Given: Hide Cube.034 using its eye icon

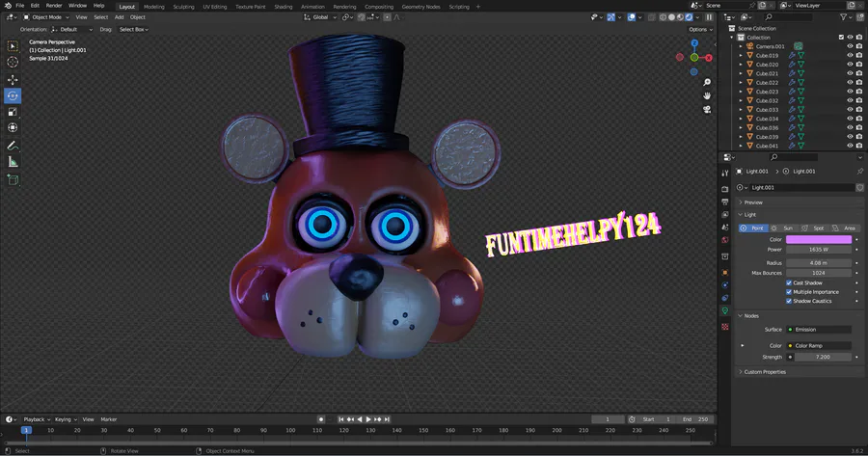Looking at the screenshot, I should [x=851, y=119].
